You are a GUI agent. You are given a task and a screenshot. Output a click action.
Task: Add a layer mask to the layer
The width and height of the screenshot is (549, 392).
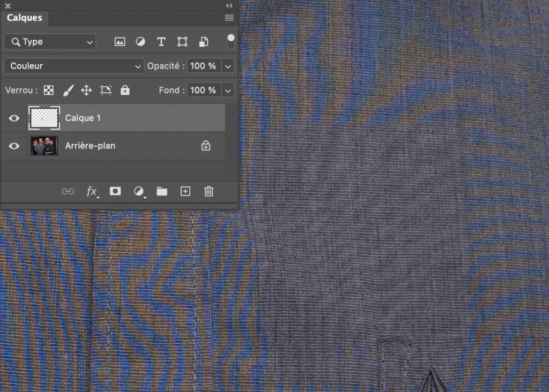tap(115, 191)
